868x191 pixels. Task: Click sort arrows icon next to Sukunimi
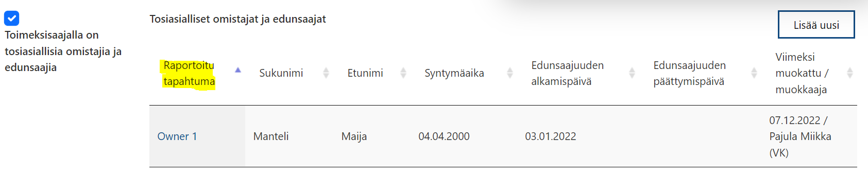tap(326, 73)
